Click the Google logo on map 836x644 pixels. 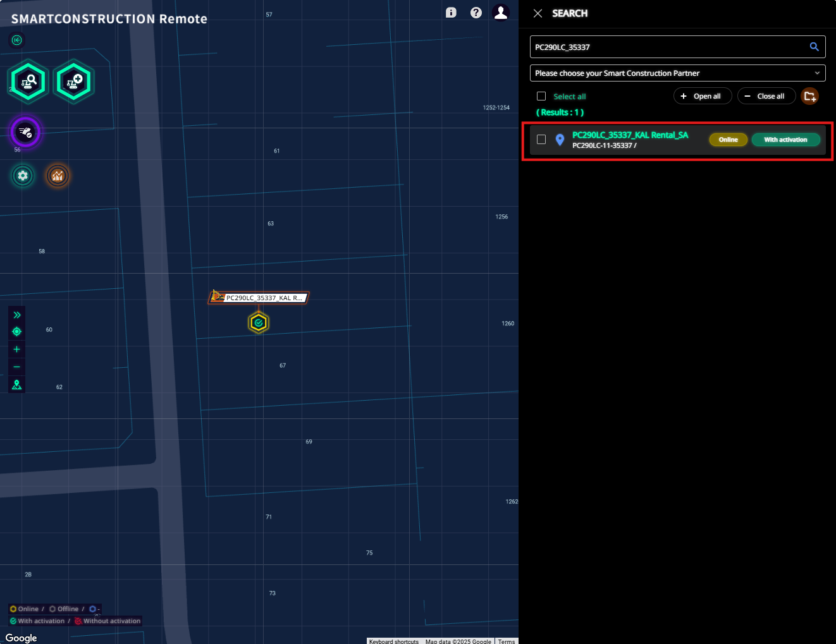(x=22, y=638)
